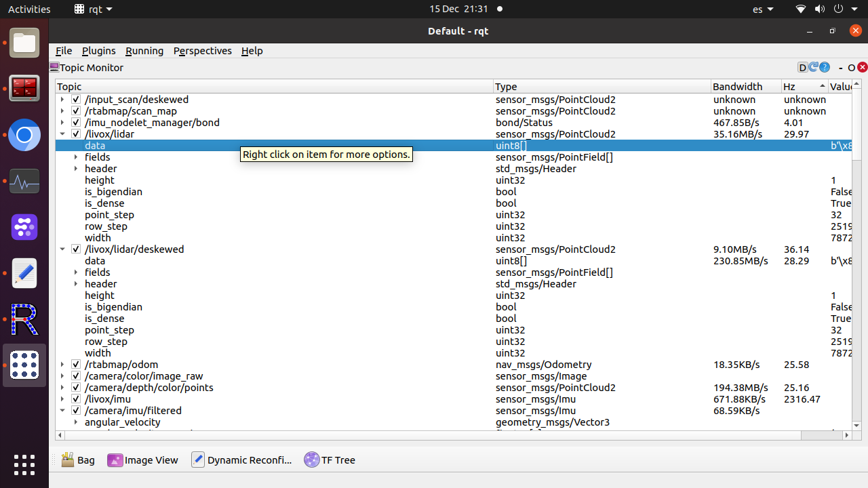Open RViz from the dock
The width and height of the screenshot is (868, 488).
pyautogui.click(x=24, y=319)
